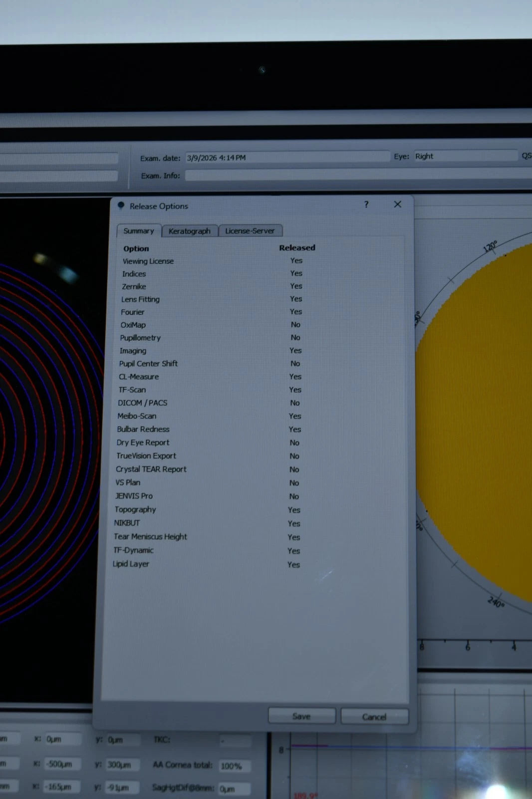This screenshot has height=799, width=532.
Task: Cancel the Release Options dialog
Action: tap(374, 717)
